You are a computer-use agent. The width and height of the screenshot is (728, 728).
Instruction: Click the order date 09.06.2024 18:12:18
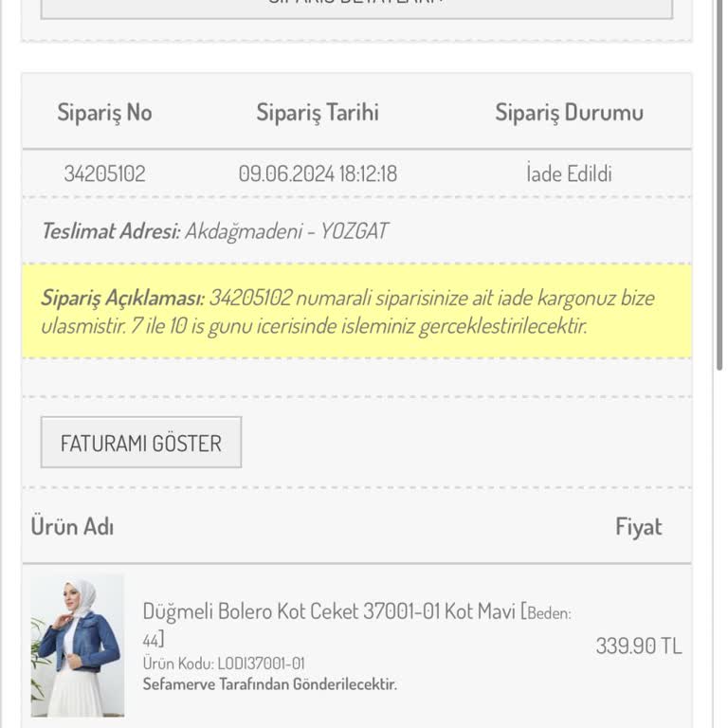coord(318,173)
